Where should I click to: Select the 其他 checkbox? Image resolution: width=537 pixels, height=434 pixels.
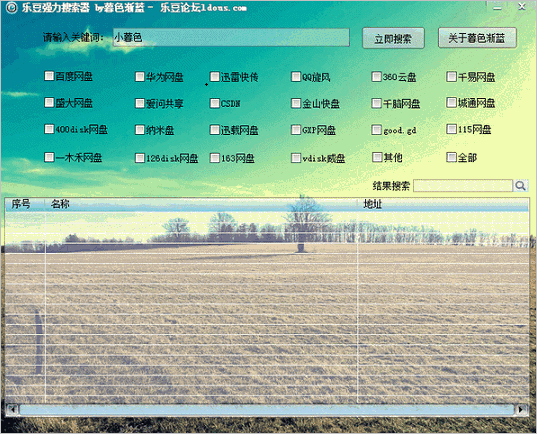(x=377, y=157)
